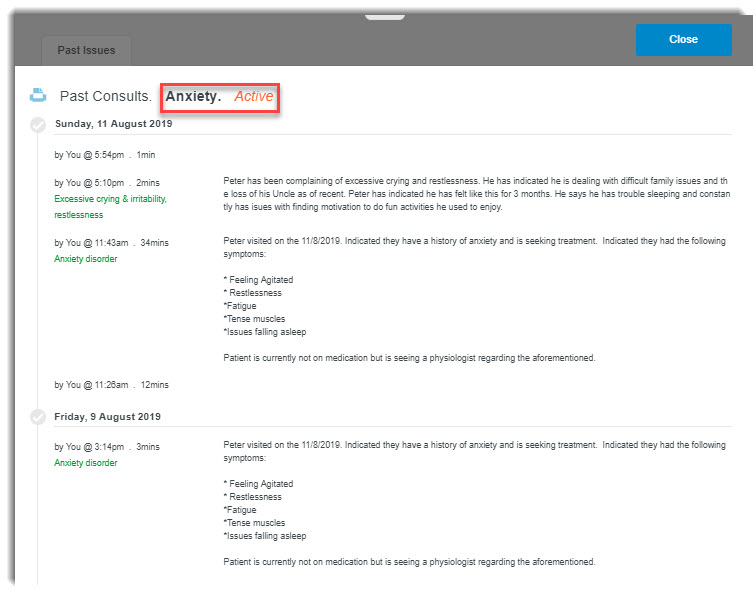Select the 'by You @ 11:26am . 12mins' entry

[111, 385]
